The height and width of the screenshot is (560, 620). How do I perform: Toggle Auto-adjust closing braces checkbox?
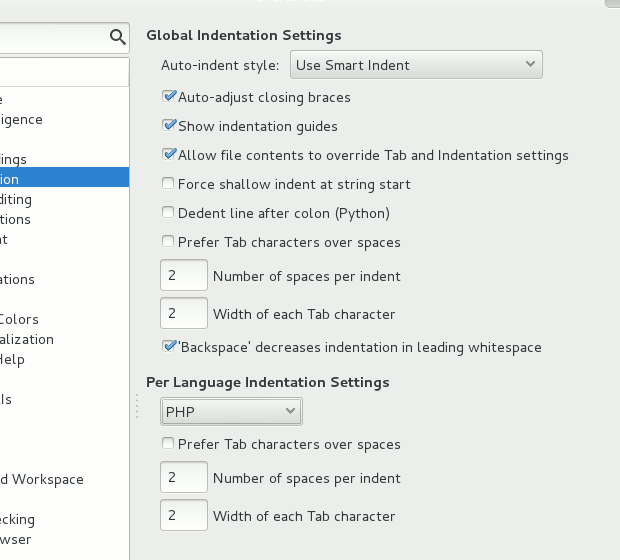click(169, 97)
